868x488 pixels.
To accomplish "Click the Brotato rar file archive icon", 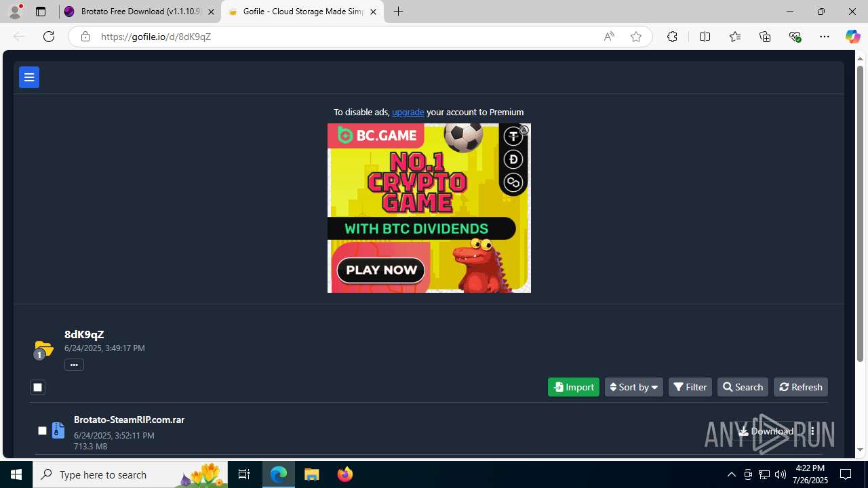I will click(58, 430).
